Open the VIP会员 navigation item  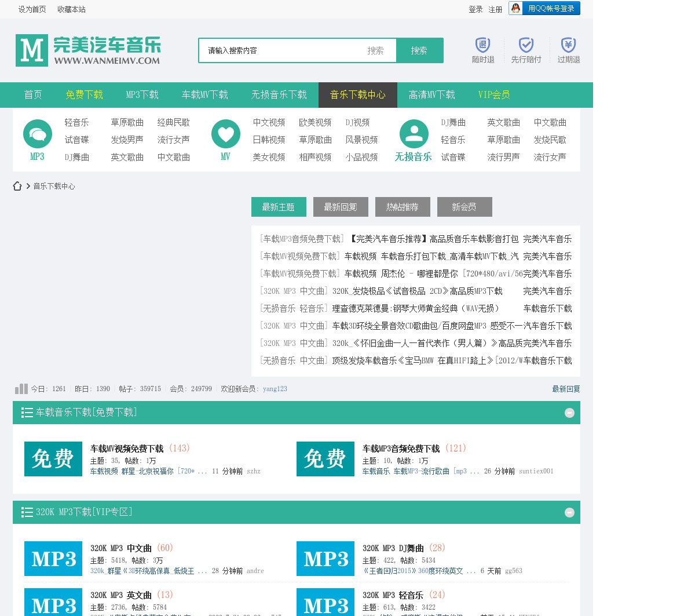click(x=493, y=95)
